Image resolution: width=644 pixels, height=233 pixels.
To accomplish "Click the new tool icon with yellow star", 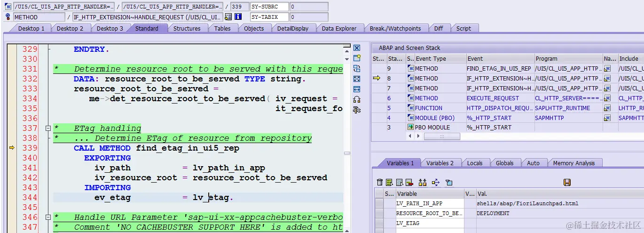I will [357, 58].
